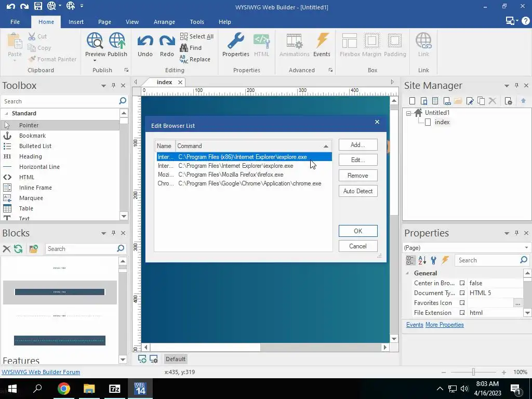Open the ribbon Preview button
This screenshot has height=399, width=532.
[95, 47]
